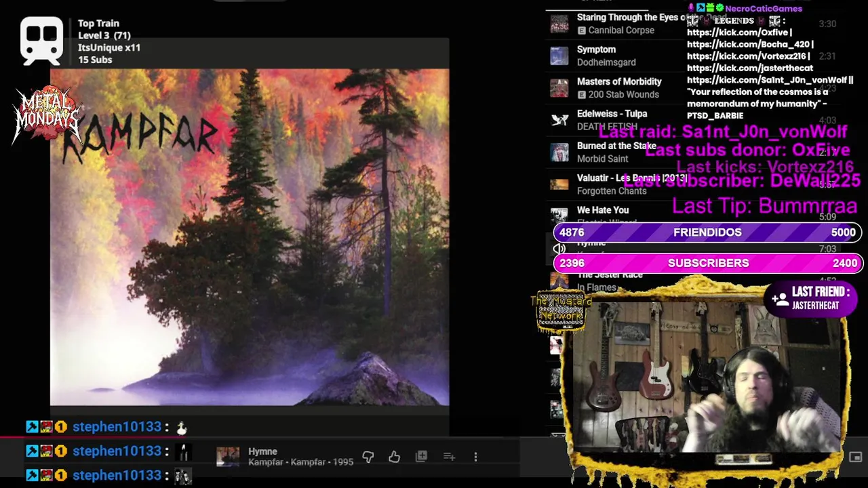Image resolution: width=868 pixels, height=488 pixels.
Task: Click the webcam overlay of streamer
Action: click(x=707, y=378)
